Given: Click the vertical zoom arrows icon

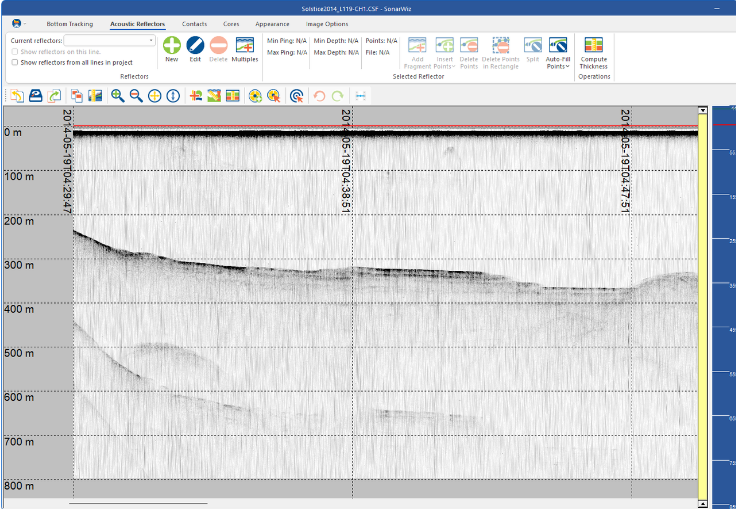Looking at the screenshot, I should point(173,96).
